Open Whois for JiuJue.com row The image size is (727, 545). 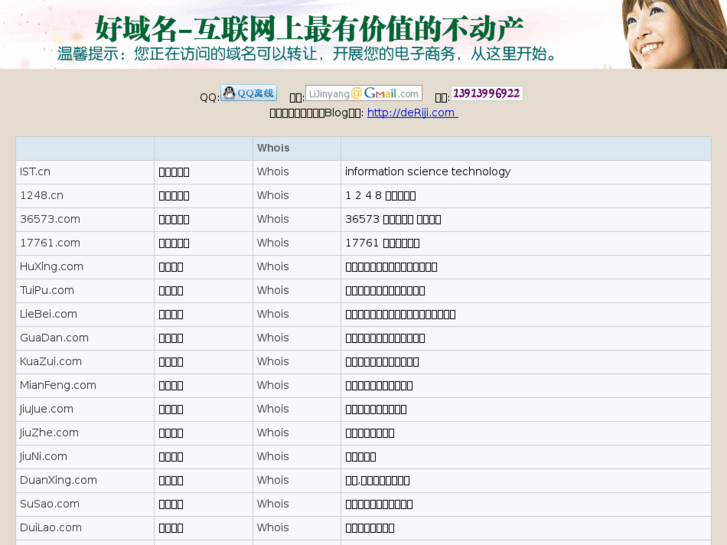(273, 409)
